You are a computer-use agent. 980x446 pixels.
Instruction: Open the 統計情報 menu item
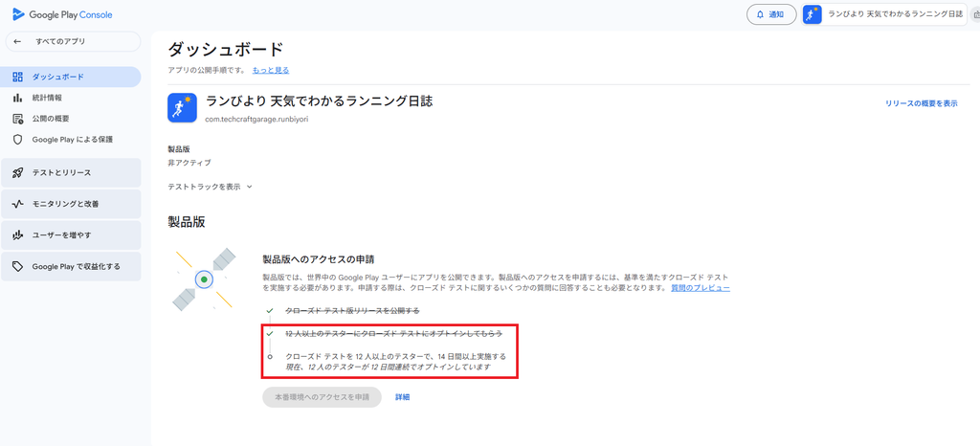tap(71, 98)
